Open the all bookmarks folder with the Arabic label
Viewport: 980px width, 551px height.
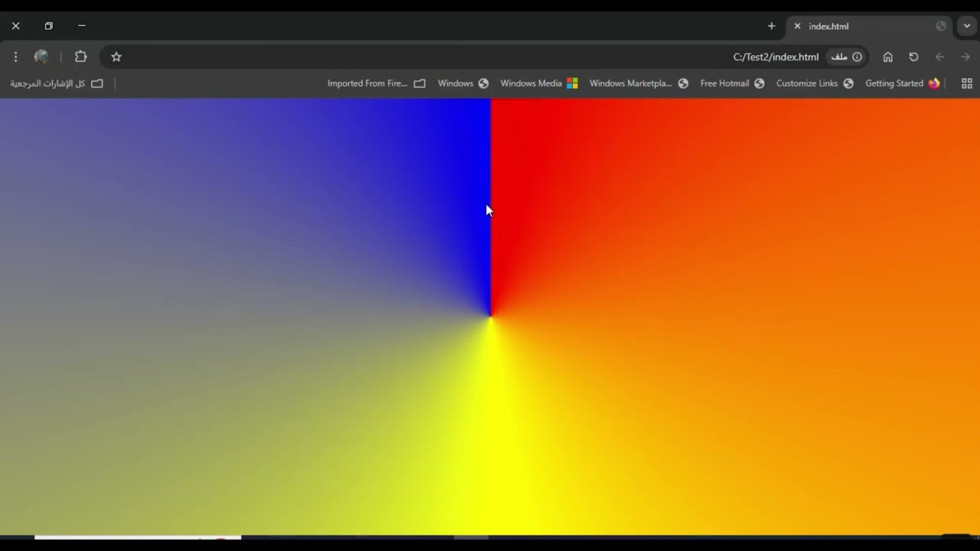click(56, 83)
